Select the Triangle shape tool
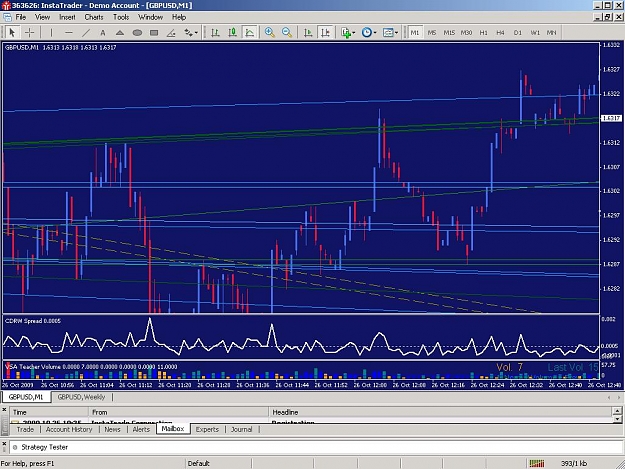Screen dimensions: 625x469 click(120, 33)
